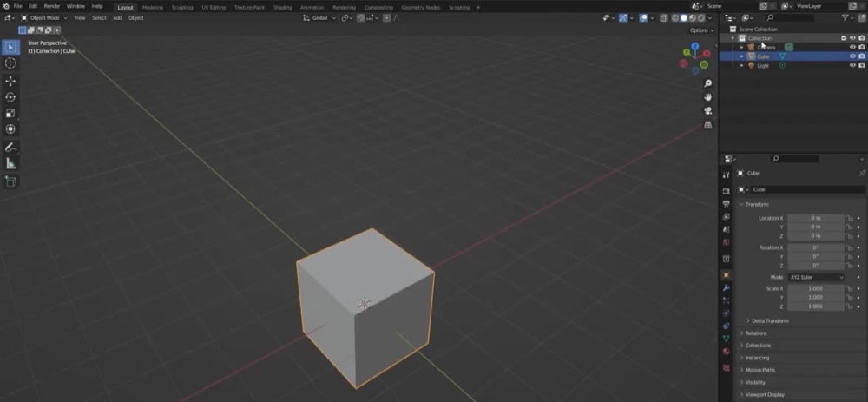Screen dimensions: 868x402
Task: Click the viewport zoom magnifier icon
Action: 707,83
